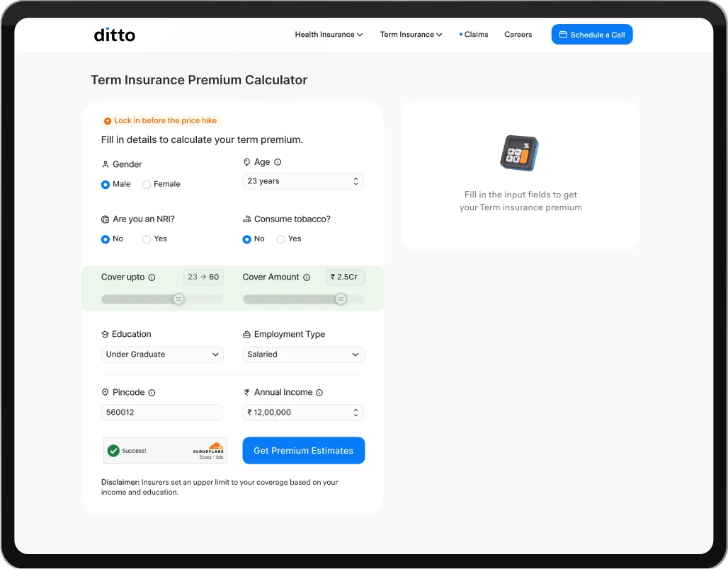The image size is (728, 569).
Task: Click the calculator illustration icon
Action: point(520,153)
